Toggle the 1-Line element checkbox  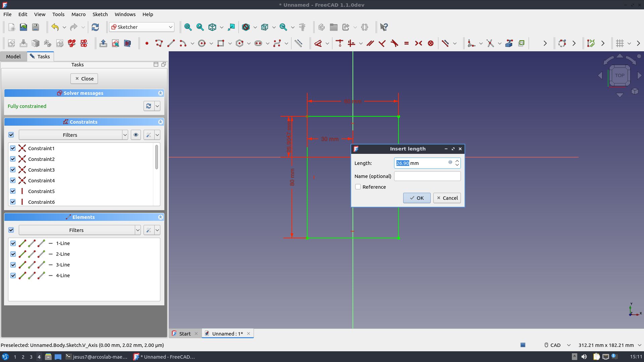[13, 243]
